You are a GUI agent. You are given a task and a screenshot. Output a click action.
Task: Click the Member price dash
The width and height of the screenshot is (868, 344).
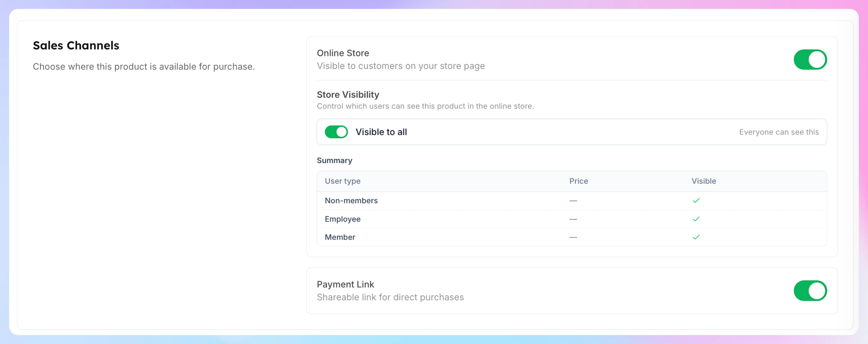pyautogui.click(x=573, y=237)
